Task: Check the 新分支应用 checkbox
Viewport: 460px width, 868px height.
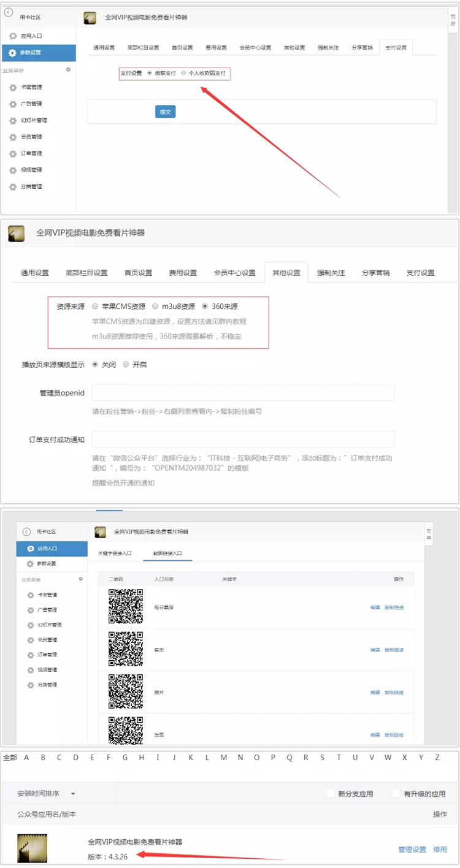Action: point(331,793)
